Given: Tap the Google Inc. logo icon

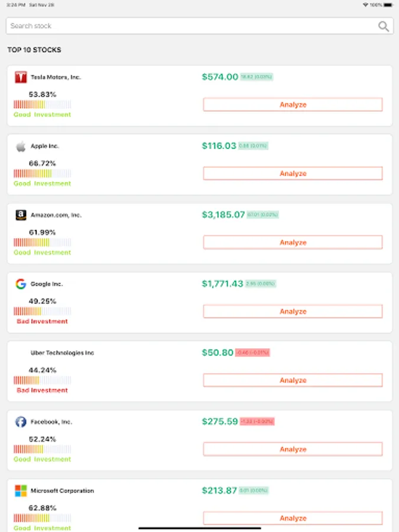Looking at the screenshot, I should pyautogui.click(x=21, y=284).
